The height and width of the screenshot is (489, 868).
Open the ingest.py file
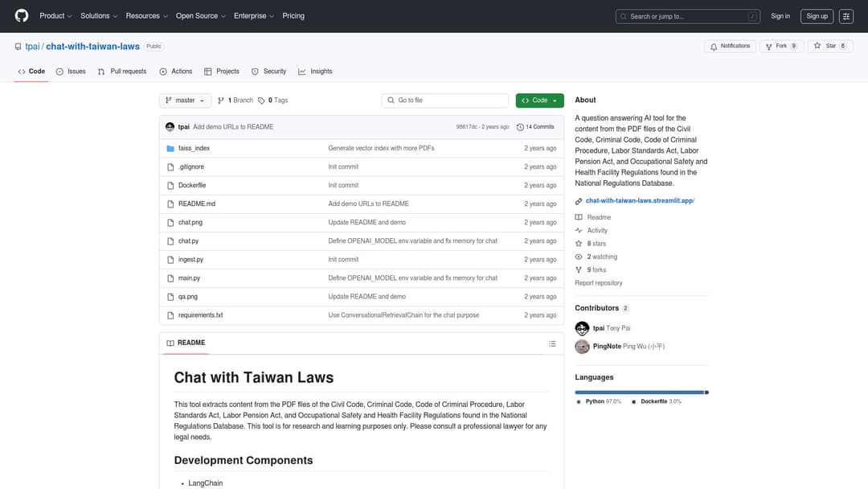tap(190, 260)
